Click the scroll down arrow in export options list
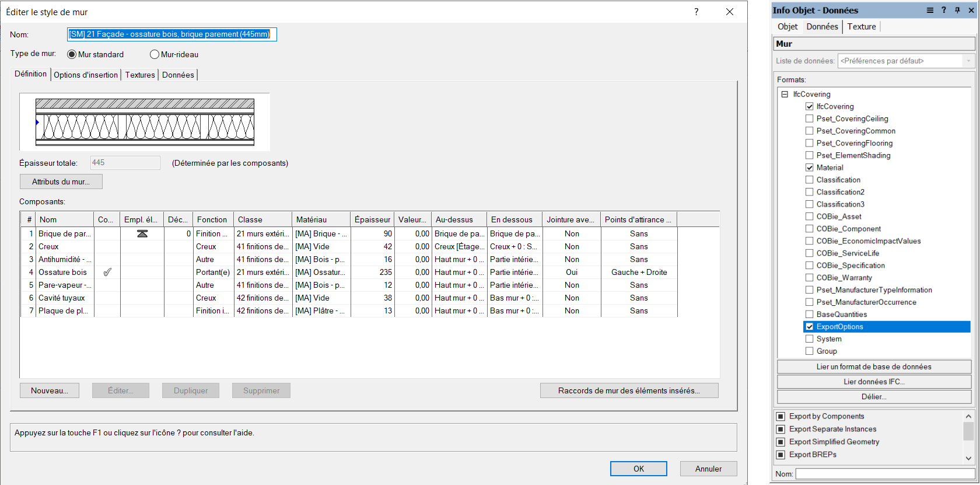 pos(968,458)
